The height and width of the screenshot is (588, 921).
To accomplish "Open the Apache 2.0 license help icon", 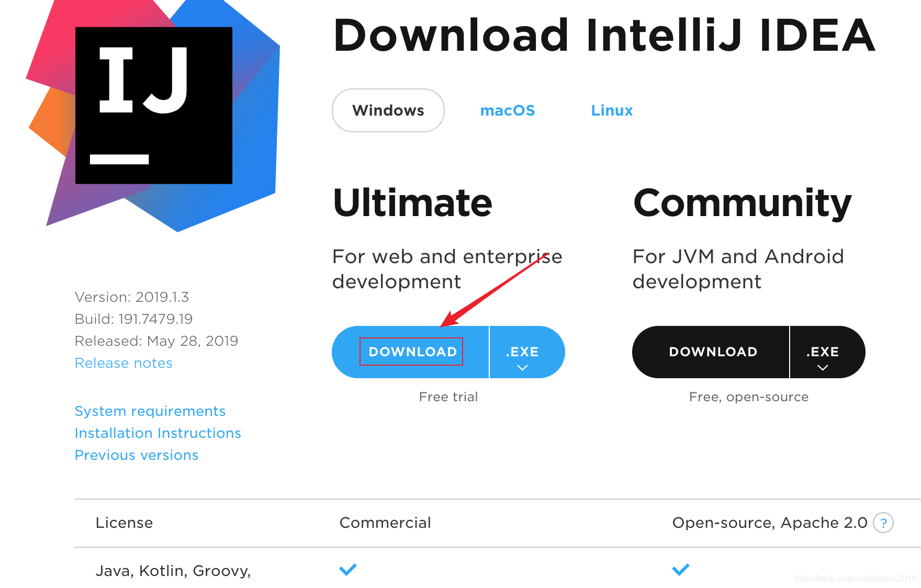I will (x=883, y=523).
